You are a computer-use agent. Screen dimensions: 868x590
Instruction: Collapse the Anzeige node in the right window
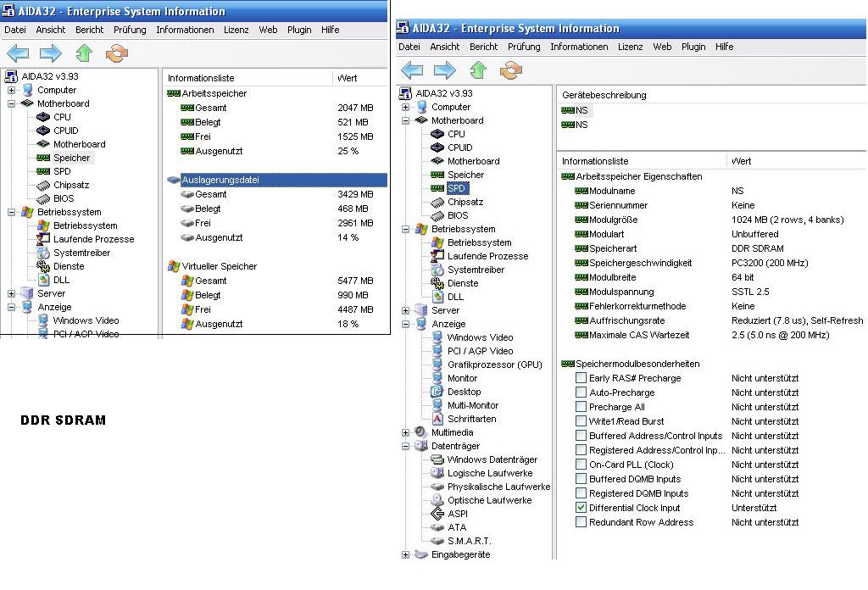[x=405, y=325]
